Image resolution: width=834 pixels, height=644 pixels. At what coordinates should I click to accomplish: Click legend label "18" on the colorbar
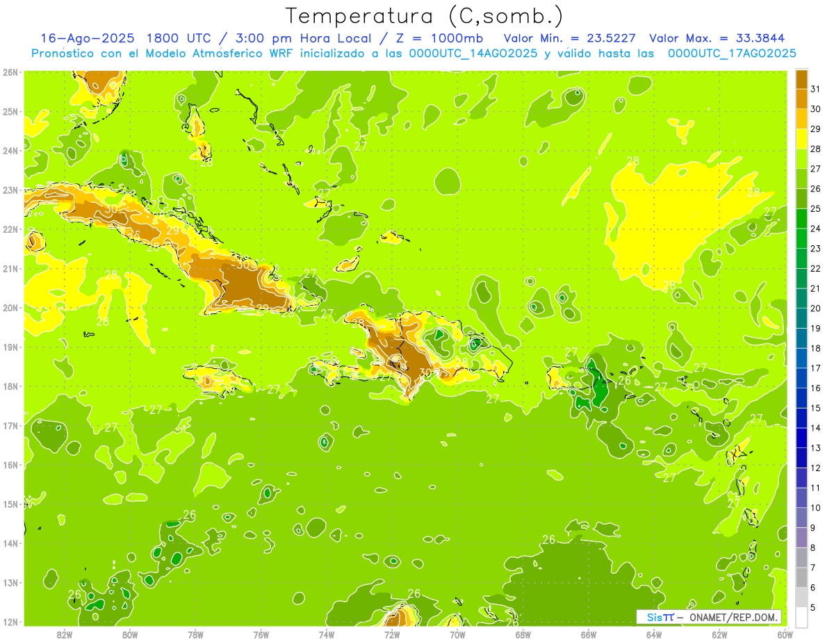[815, 348]
